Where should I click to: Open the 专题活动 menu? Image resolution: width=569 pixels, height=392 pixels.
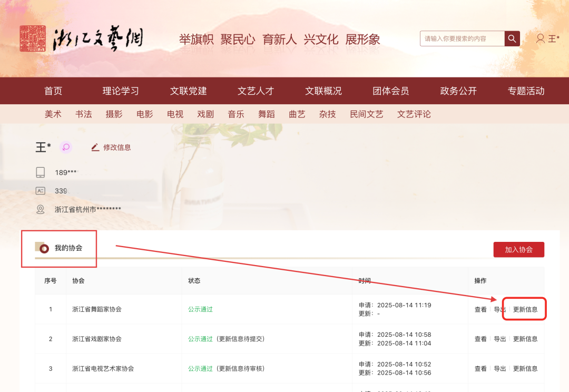pos(526,91)
